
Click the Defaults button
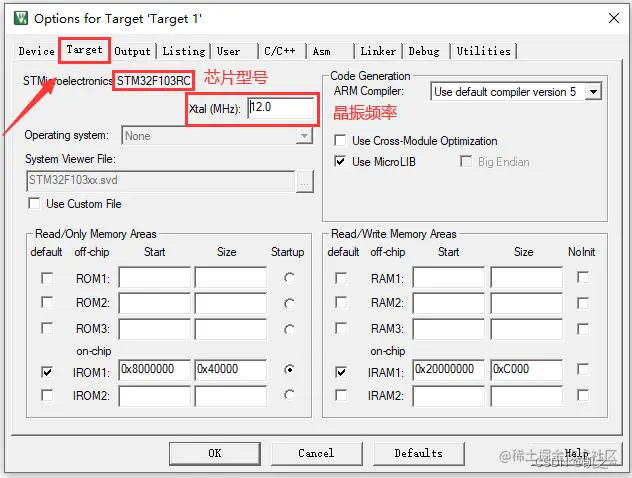pyautogui.click(x=419, y=453)
